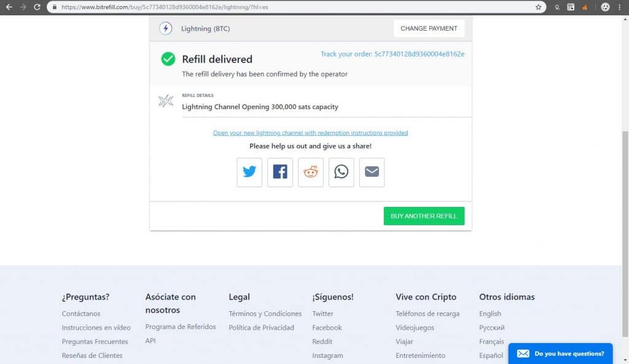Open Términos y Condiciones link
This screenshot has width=629, height=364.
265,314
